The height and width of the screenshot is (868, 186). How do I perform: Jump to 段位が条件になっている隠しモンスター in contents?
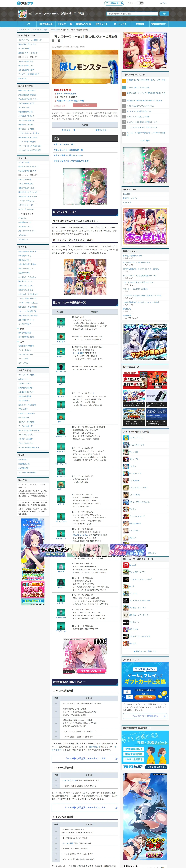(72, 161)
